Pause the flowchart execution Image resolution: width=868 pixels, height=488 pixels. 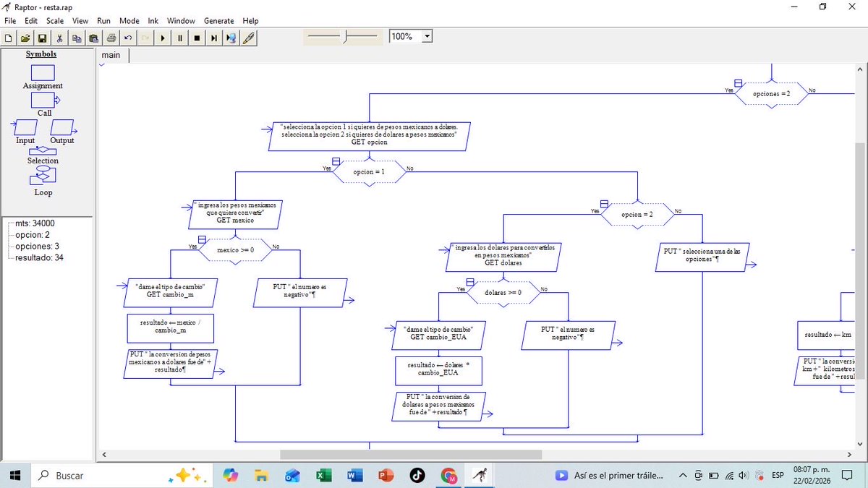click(x=180, y=38)
